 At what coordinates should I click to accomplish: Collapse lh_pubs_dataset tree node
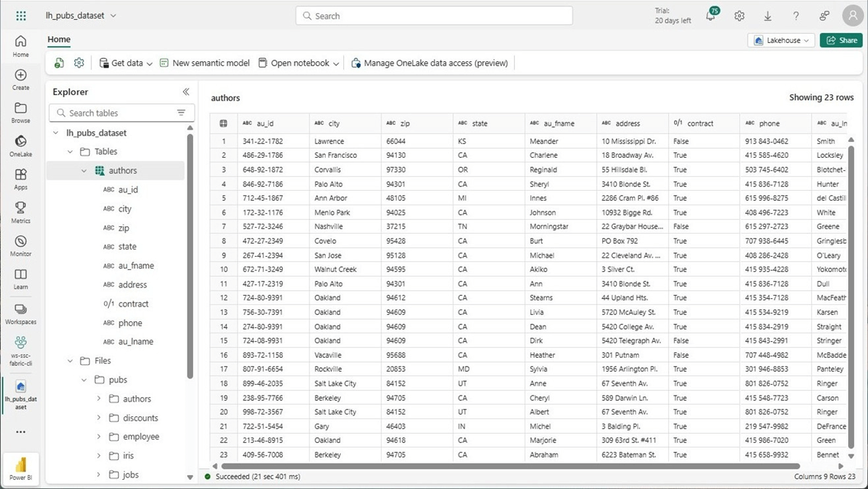pyautogui.click(x=56, y=133)
